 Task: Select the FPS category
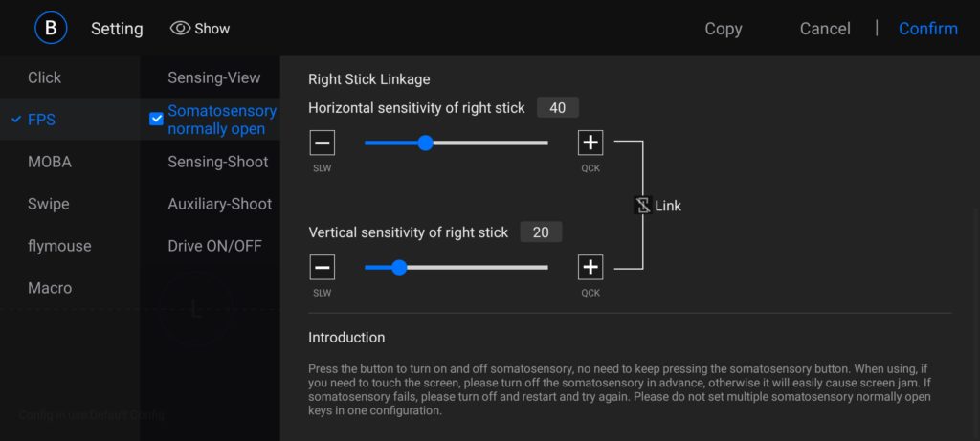coord(41,120)
